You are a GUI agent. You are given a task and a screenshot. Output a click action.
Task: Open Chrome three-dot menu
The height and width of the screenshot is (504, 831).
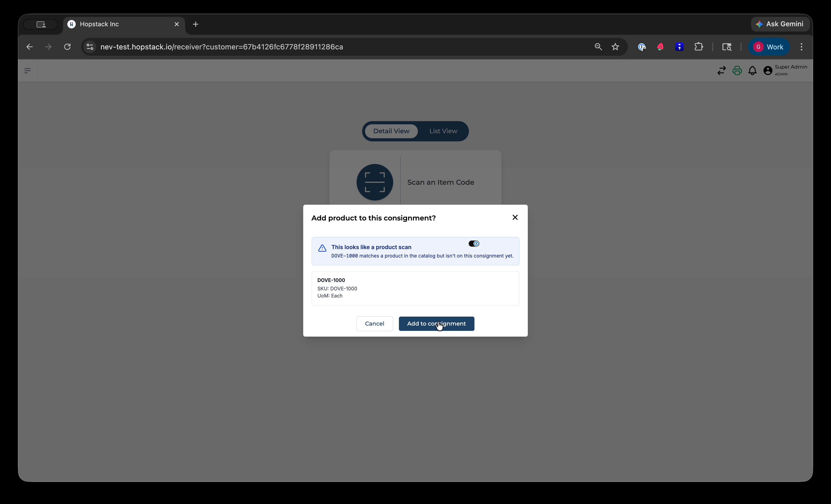click(x=802, y=47)
